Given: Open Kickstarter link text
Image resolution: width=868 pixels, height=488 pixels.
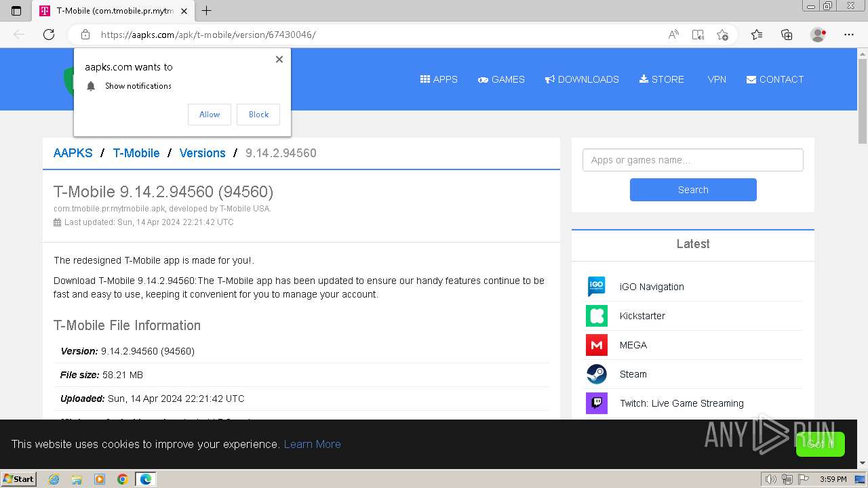Looking at the screenshot, I should tap(642, 316).
